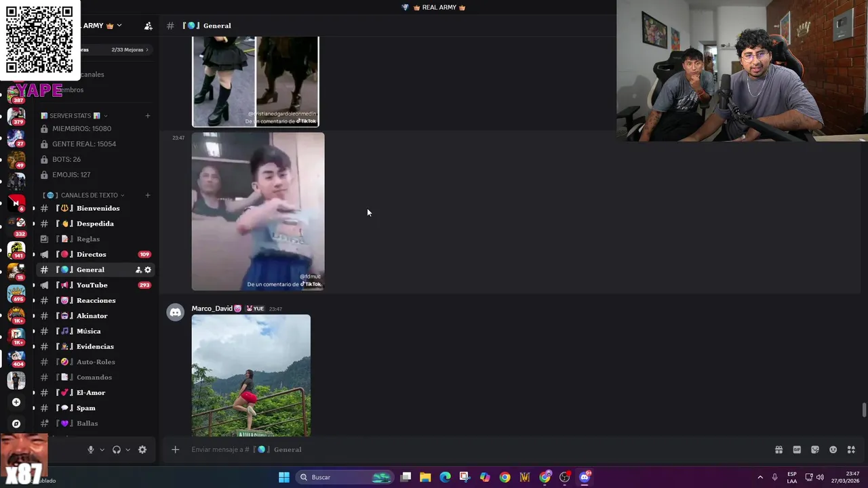Add a channel to CANALES DE TEXTO category
This screenshot has width=868, height=488.
(x=148, y=195)
